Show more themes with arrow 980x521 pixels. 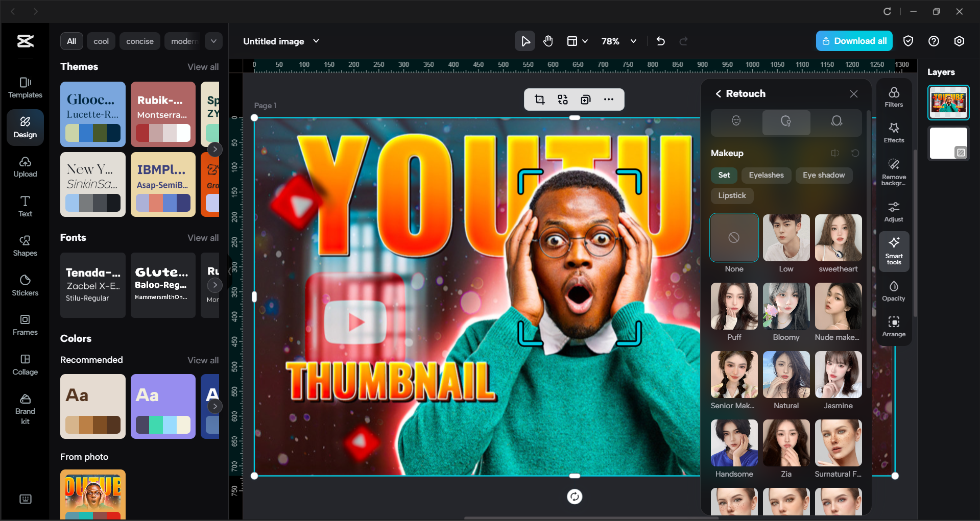[x=215, y=149]
